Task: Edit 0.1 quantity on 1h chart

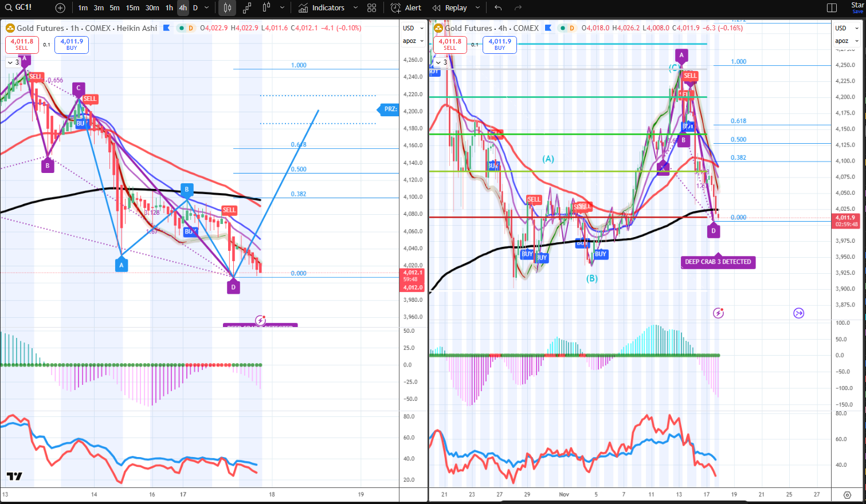Action: tap(46, 45)
